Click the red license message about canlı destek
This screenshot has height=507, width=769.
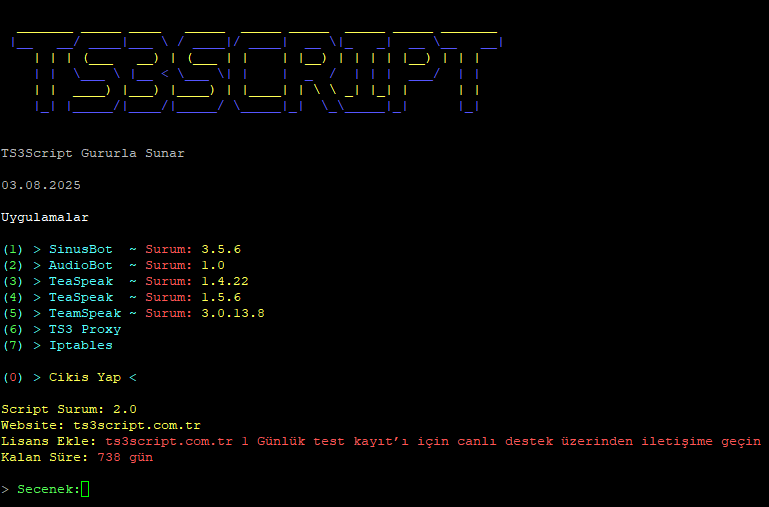point(433,441)
